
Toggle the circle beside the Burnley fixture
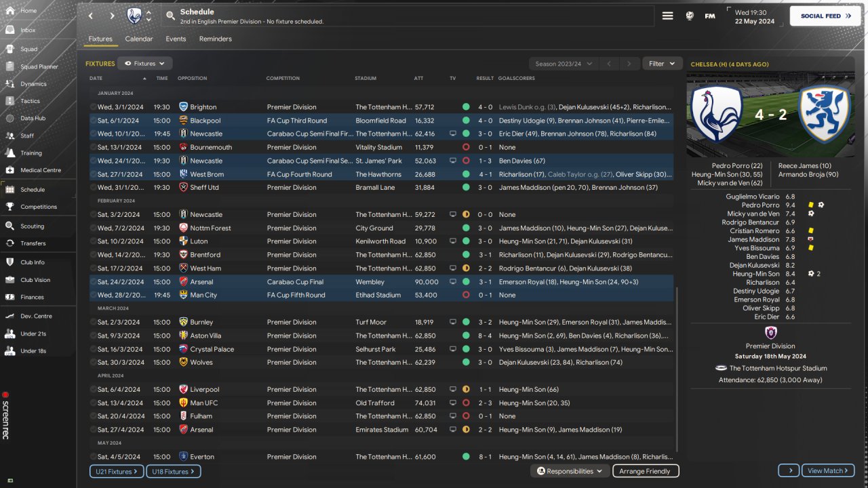pos(94,322)
